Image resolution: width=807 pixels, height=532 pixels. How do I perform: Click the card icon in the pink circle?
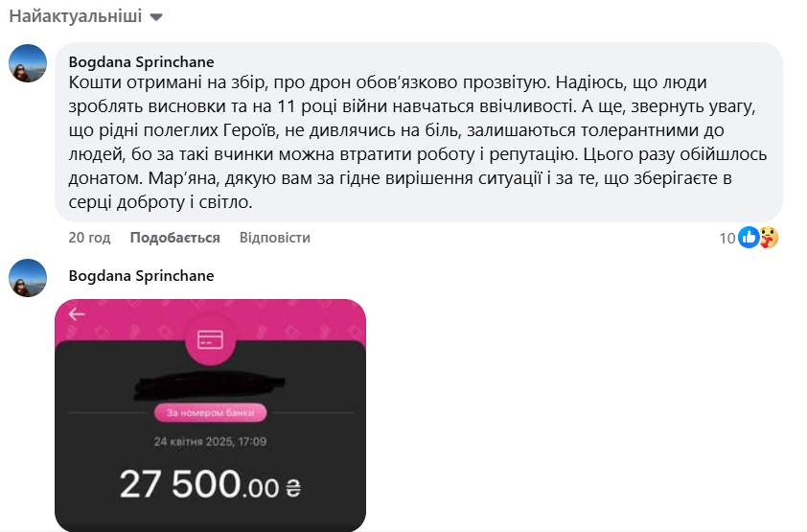click(x=210, y=339)
